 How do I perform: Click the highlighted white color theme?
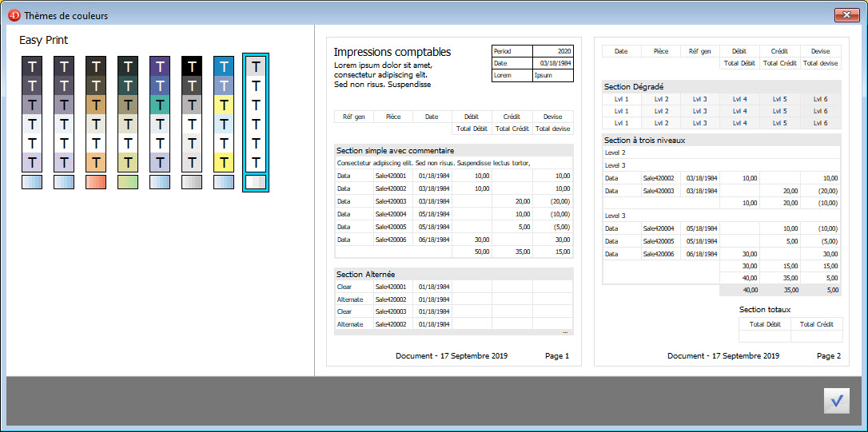(256, 113)
